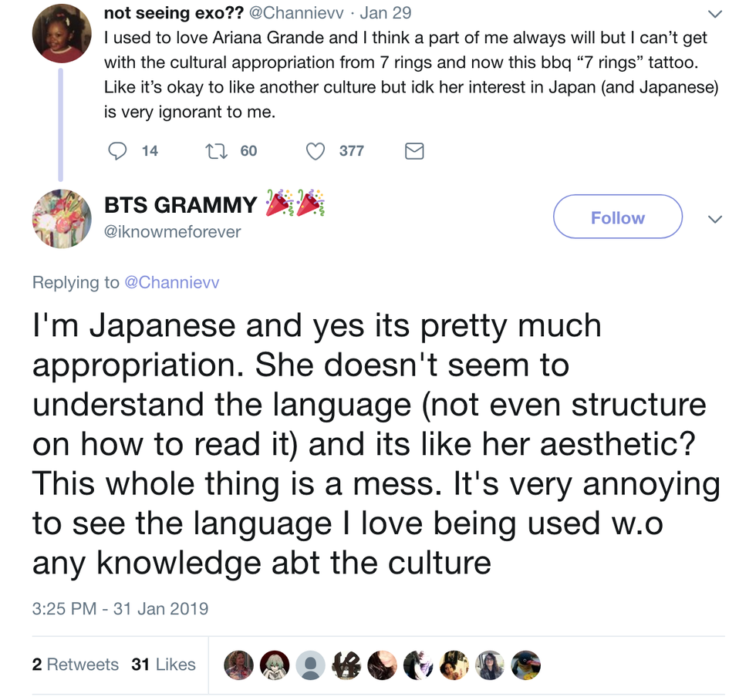Open the @iknowmeforever handle link
This screenshot has height=700, width=756.
point(173,231)
